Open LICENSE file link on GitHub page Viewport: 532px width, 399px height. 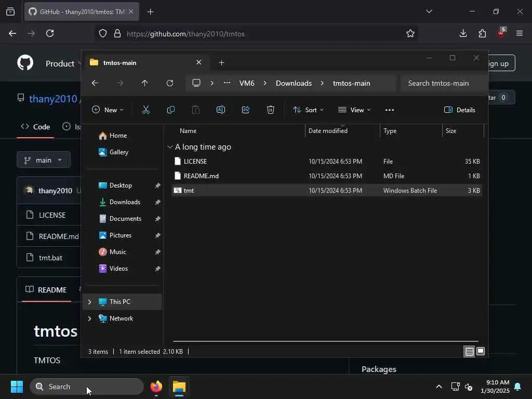coord(52,215)
